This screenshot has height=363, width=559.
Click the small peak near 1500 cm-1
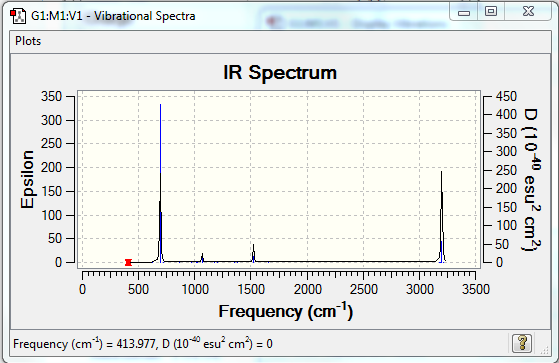click(253, 254)
